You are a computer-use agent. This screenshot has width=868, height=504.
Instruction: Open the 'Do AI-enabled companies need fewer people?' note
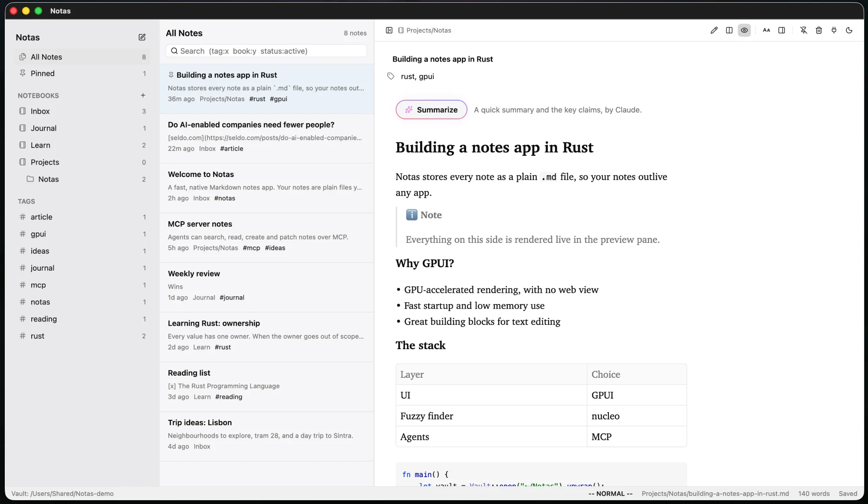266,138
